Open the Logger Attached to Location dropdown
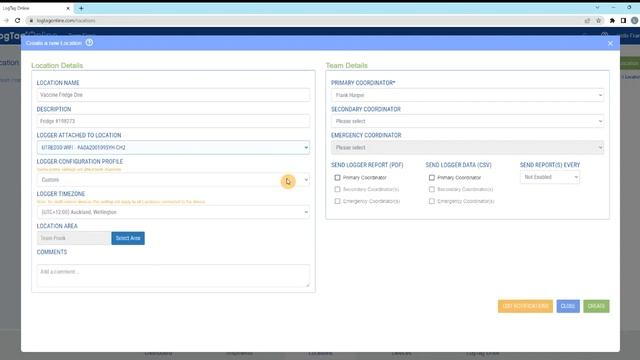Viewport: 640px width, 360px height. click(x=173, y=147)
